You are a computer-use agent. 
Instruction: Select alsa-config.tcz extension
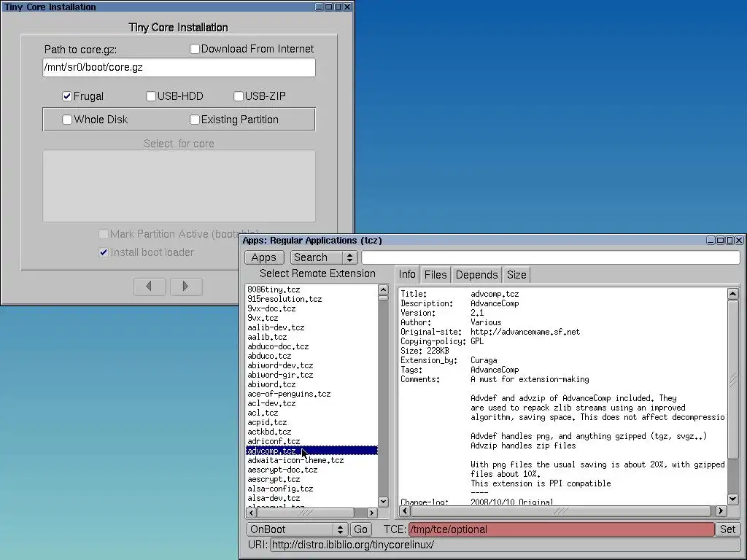pyautogui.click(x=311, y=489)
